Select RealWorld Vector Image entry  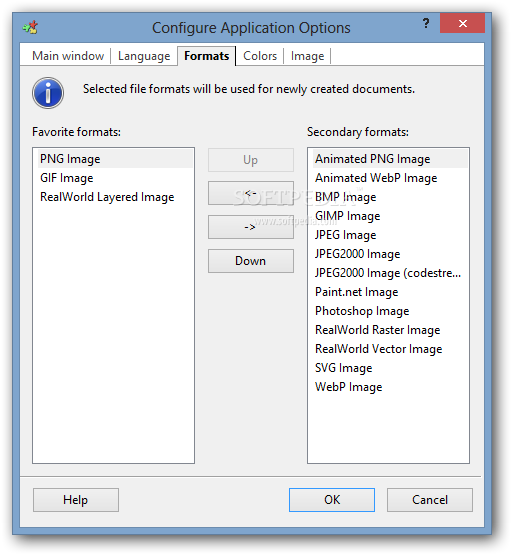tap(390, 349)
